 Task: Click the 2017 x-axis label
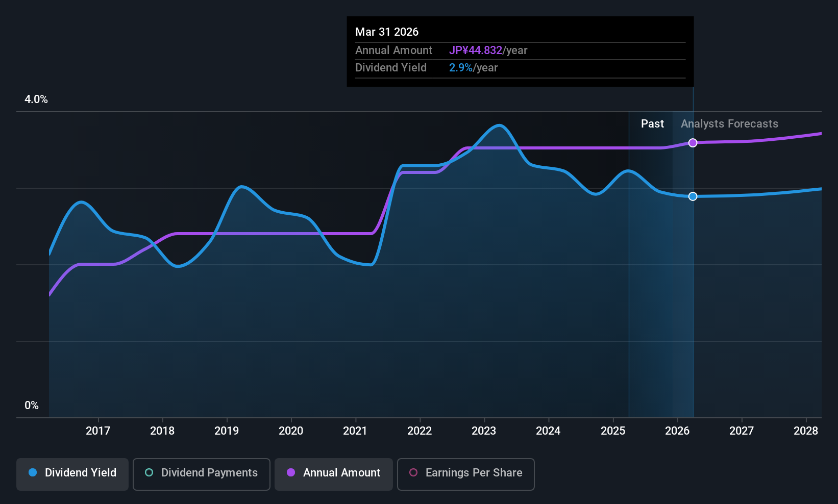point(98,431)
